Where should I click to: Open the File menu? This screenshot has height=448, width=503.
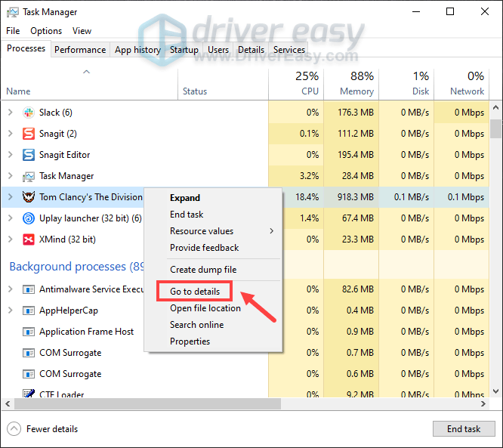click(x=13, y=31)
